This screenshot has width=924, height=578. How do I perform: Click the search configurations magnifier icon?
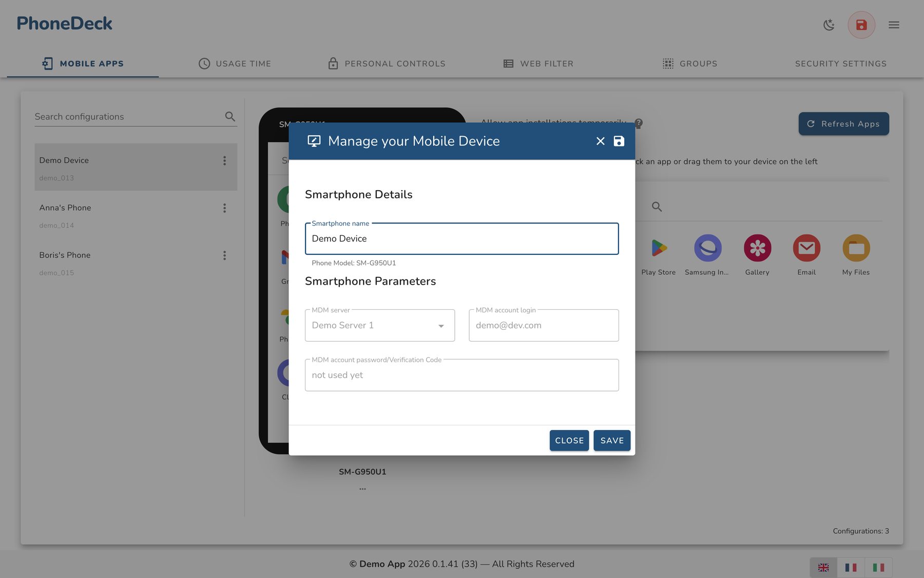tap(230, 117)
